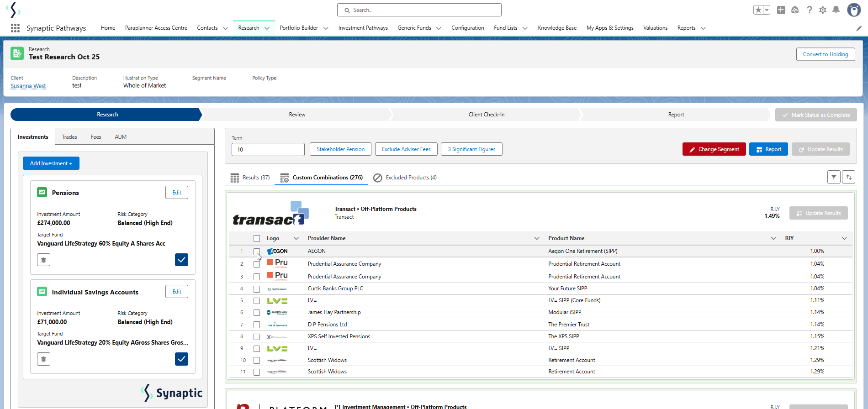Open the user profile avatar

[854, 10]
